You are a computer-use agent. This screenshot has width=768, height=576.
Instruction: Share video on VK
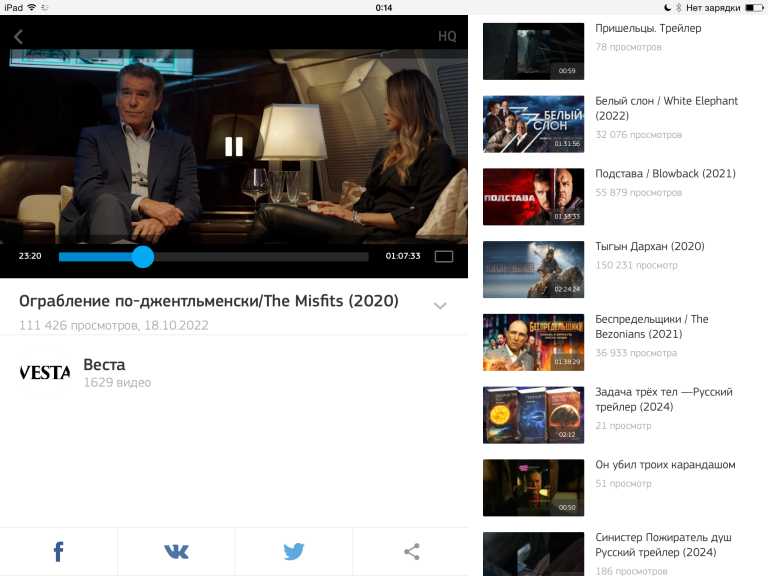176,552
